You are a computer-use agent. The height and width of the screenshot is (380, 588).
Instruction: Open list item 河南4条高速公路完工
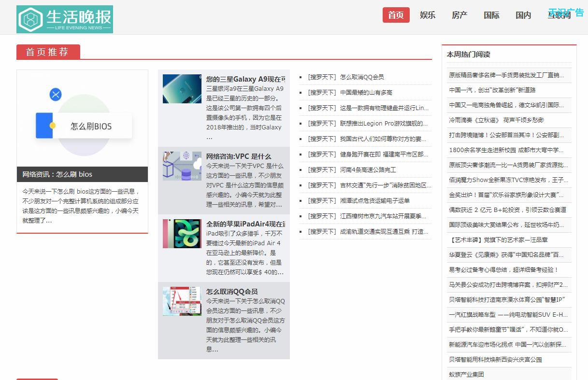(x=368, y=169)
